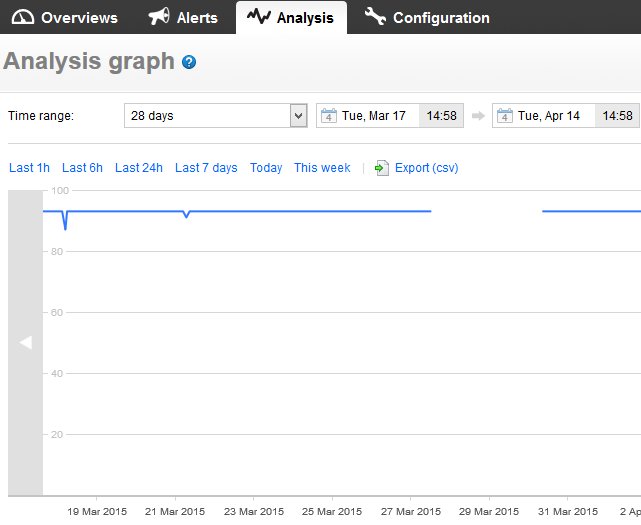Open the Analysis graph help icon

point(189,62)
